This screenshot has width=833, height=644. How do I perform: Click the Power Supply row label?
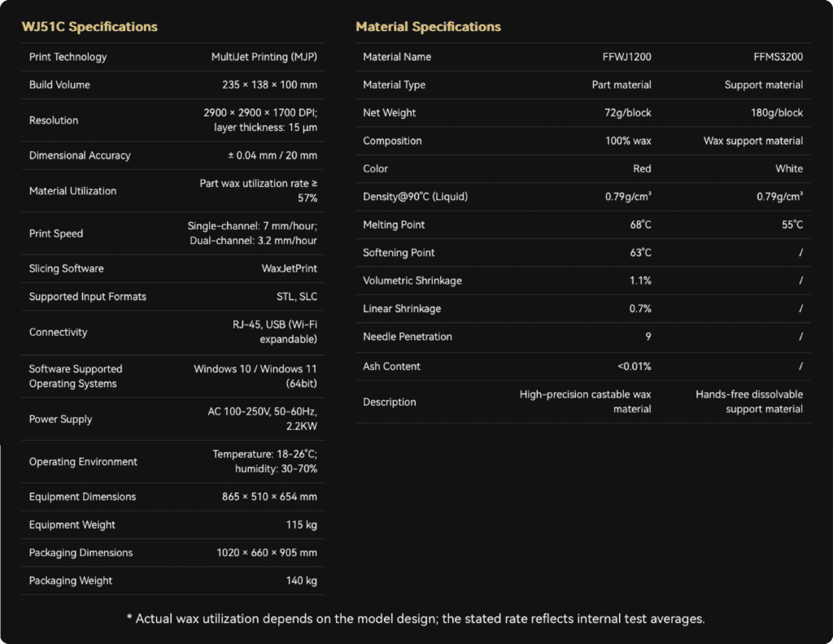coord(60,420)
